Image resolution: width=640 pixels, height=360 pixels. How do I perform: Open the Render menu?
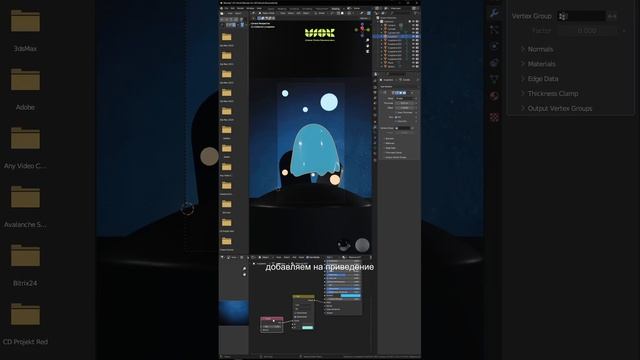click(240, 9)
